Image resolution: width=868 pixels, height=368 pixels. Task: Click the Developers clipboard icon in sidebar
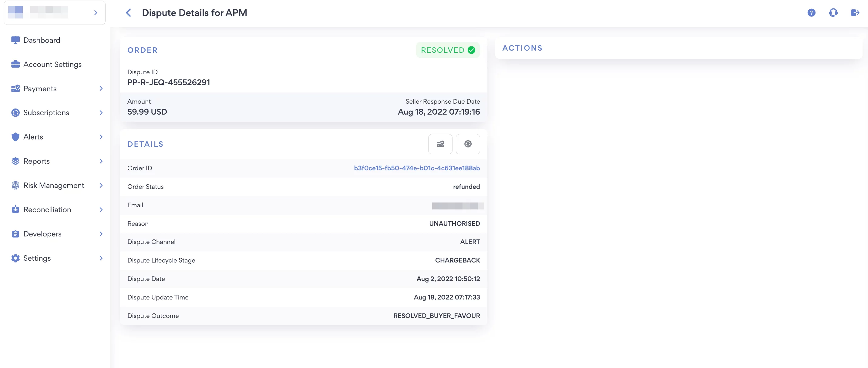tap(15, 234)
